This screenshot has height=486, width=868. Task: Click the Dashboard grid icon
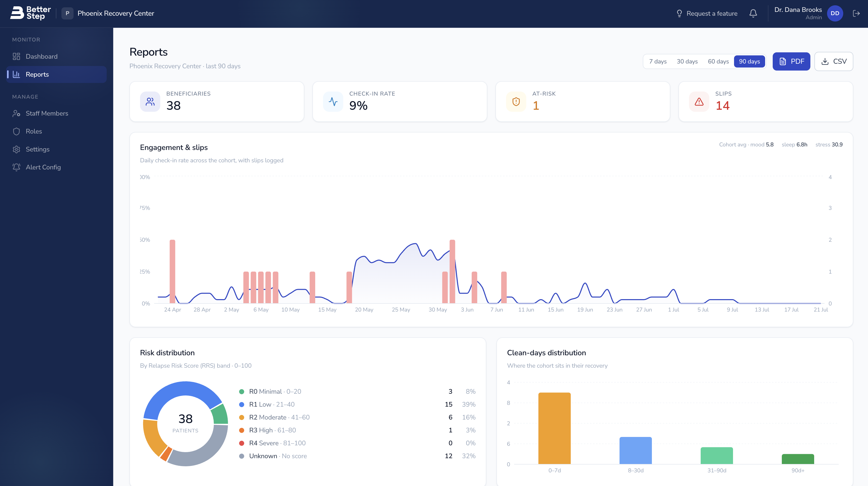point(16,56)
